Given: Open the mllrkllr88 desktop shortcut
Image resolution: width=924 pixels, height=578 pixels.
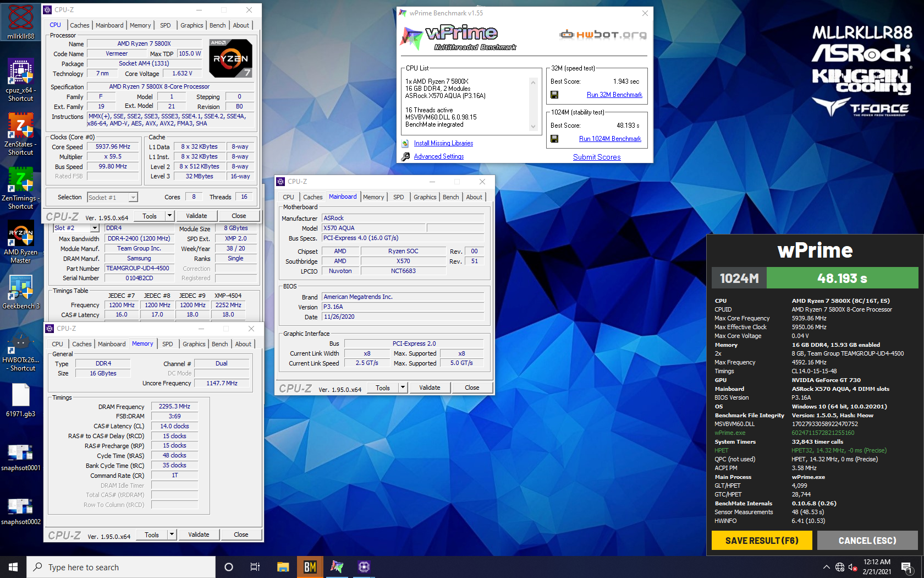Looking at the screenshot, I should [x=20, y=23].
